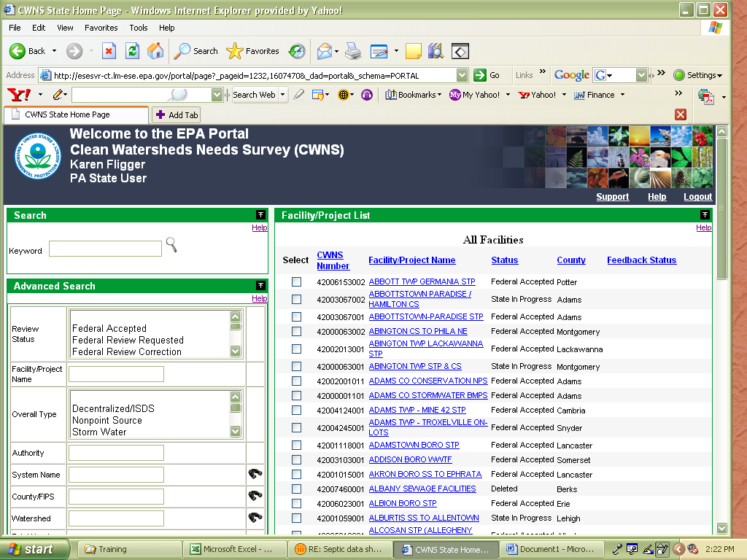747x560 pixels.
Task: Tick the ALBION BORO STP checkbox
Action: (x=296, y=503)
